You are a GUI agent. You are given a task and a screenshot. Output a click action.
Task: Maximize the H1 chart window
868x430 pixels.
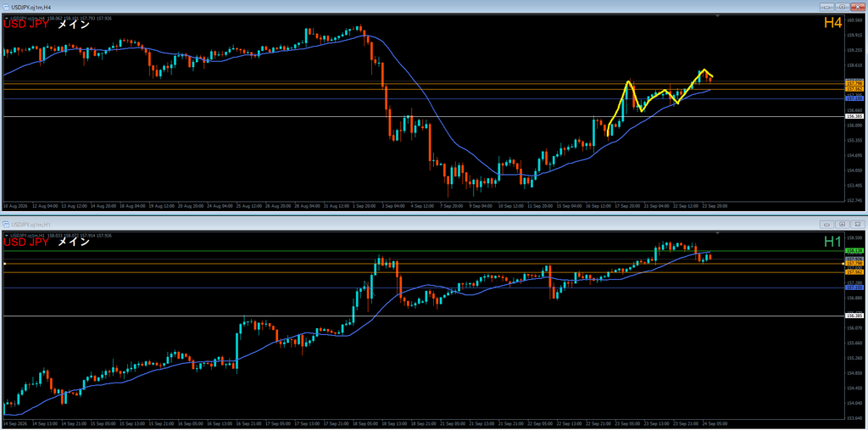842,224
